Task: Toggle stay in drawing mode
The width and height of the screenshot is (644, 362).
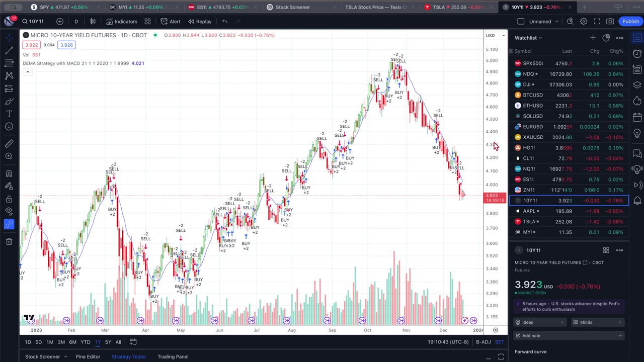Action: [x=9, y=186]
